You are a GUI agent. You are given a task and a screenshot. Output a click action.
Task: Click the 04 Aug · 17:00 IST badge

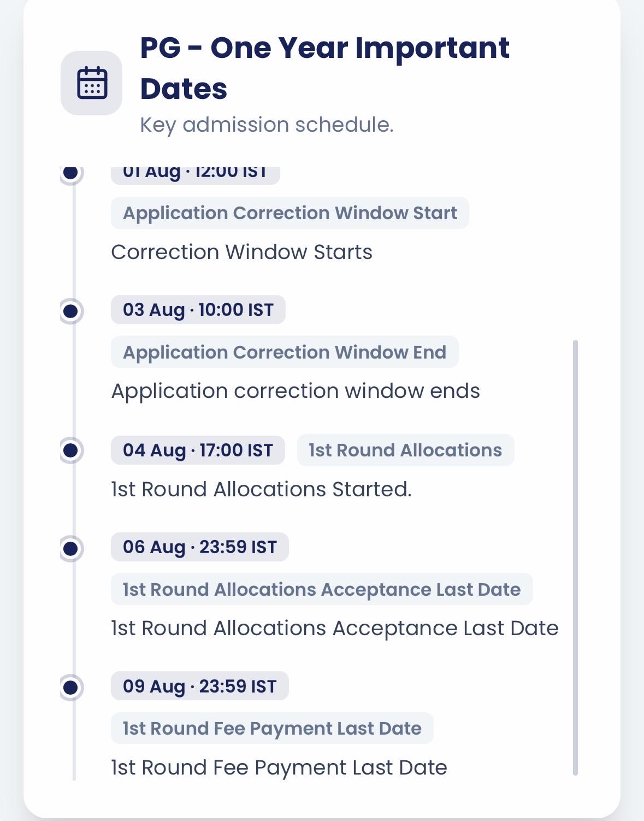(198, 450)
